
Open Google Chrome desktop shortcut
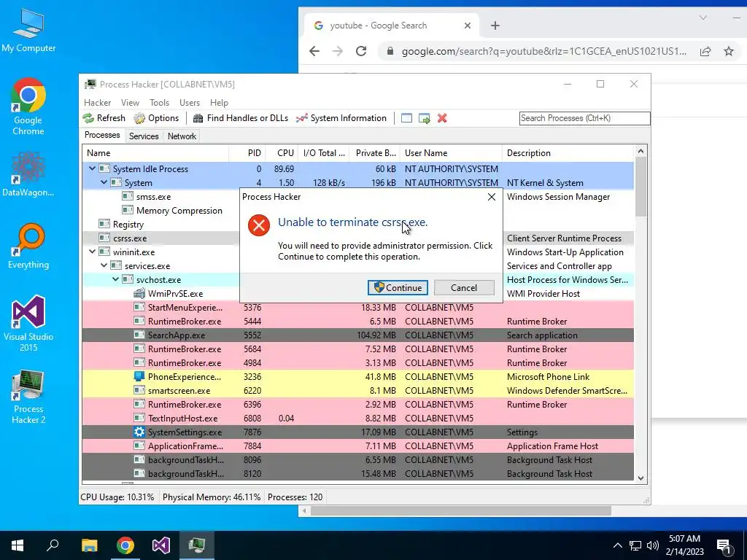pyautogui.click(x=28, y=106)
